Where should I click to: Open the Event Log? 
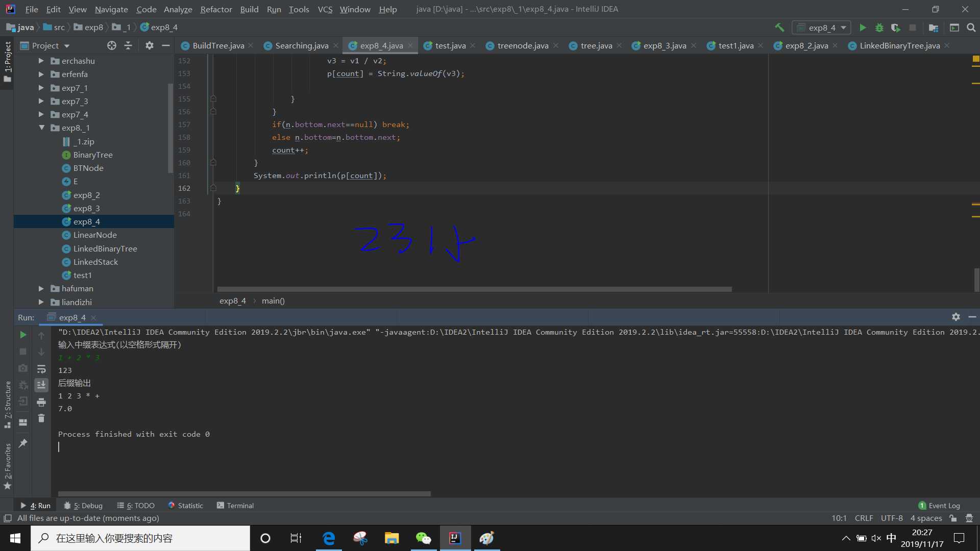pyautogui.click(x=939, y=506)
